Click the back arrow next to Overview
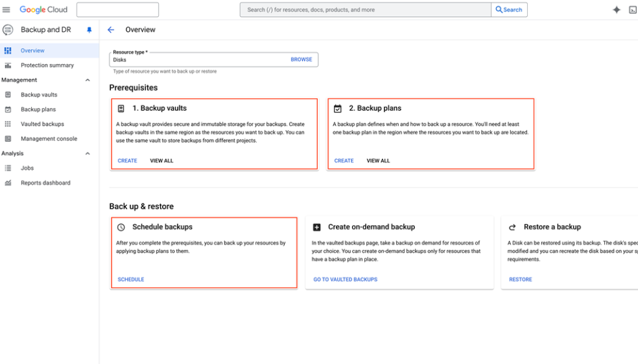 click(111, 30)
